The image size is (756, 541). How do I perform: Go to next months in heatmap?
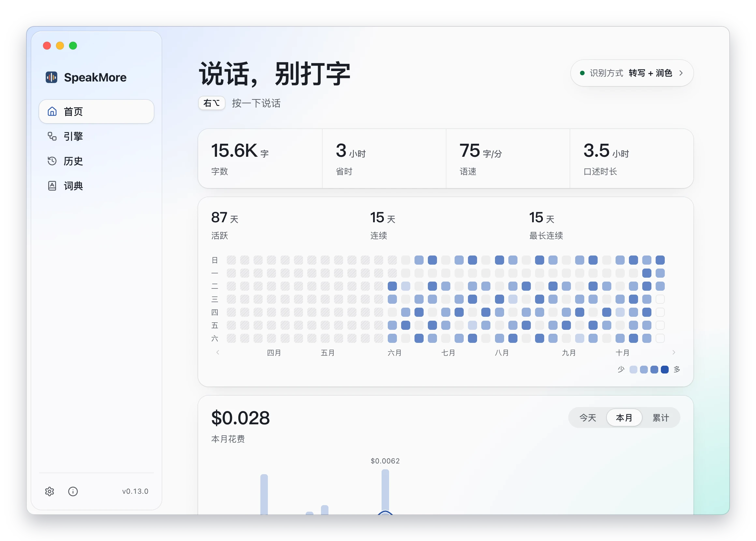click(x=674, y=352)
